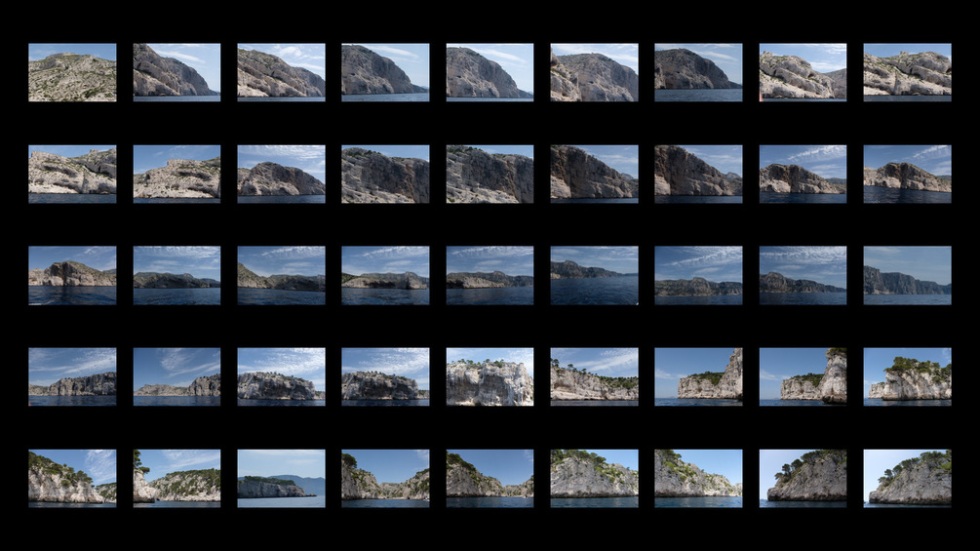Viewport: 980px width, 551px height.
Task: Choose eighth thumbnail in the second row
Action: (804, 175)
